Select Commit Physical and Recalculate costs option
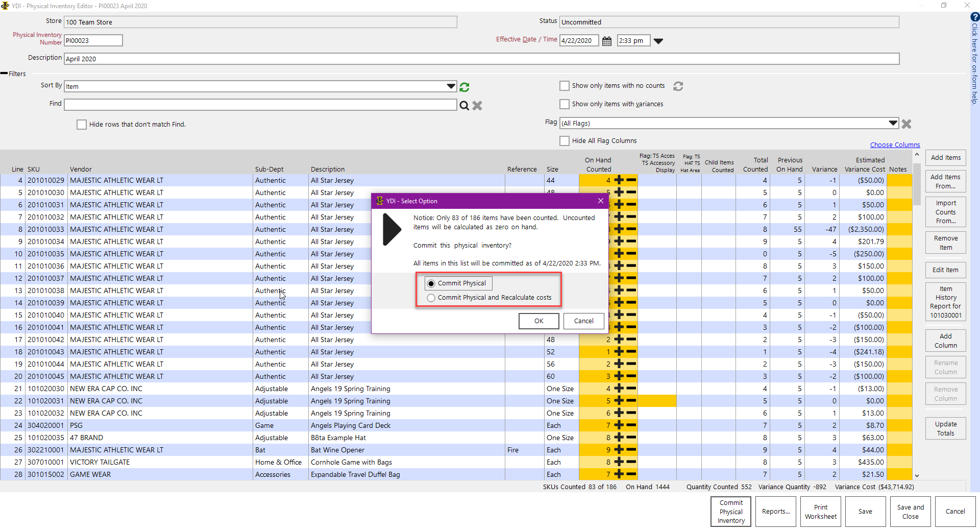Image resolution: width=980 pixels, height=531 pixels. click(x=431, y=298)
